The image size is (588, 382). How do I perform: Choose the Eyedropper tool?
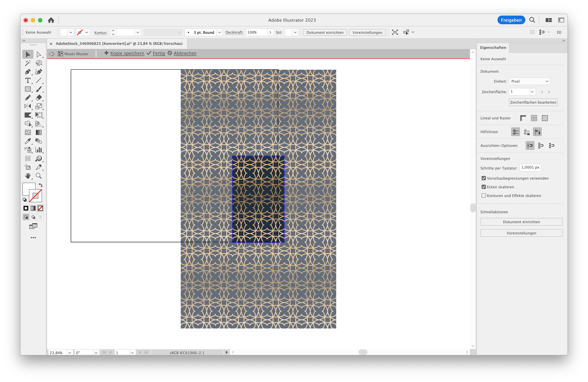point(28,141)
